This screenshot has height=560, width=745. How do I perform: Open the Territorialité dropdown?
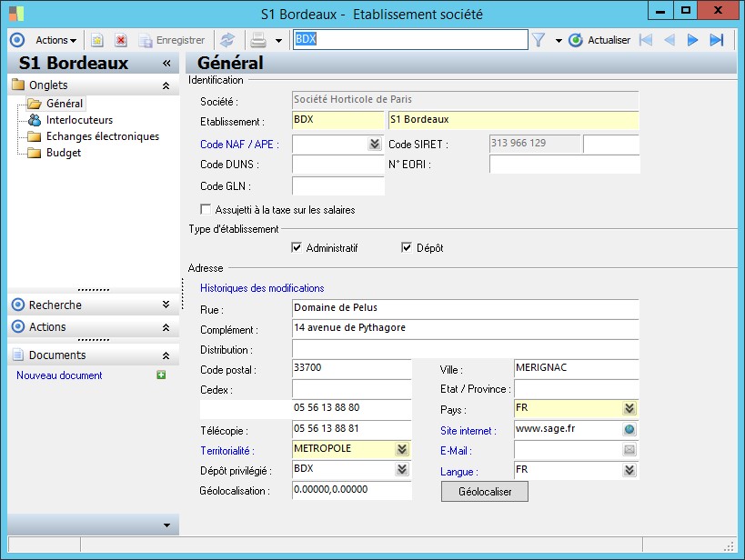[x=401, y=449]
